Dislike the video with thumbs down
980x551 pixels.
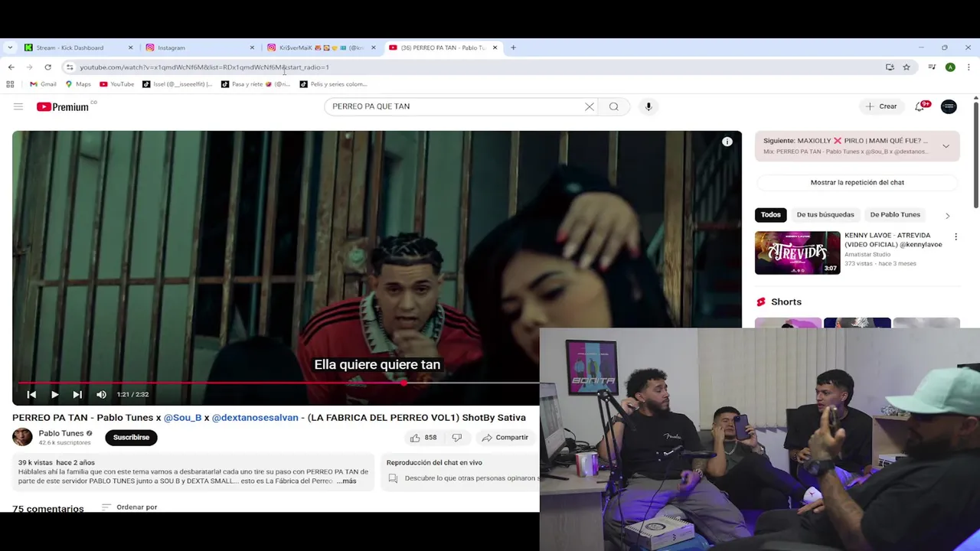(456, 438)
